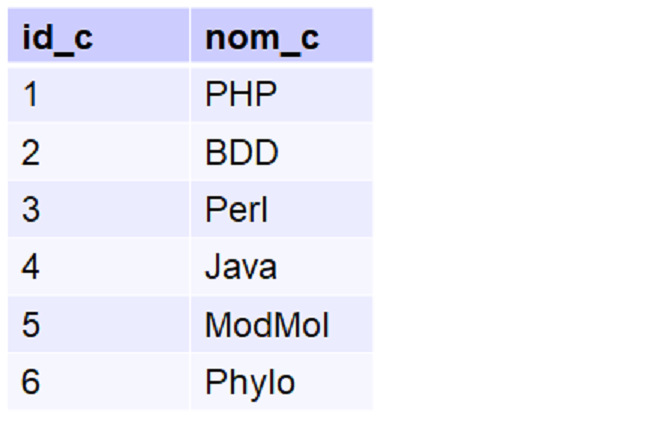
Task: Click the nom_c column header
Action: (262, 38)
